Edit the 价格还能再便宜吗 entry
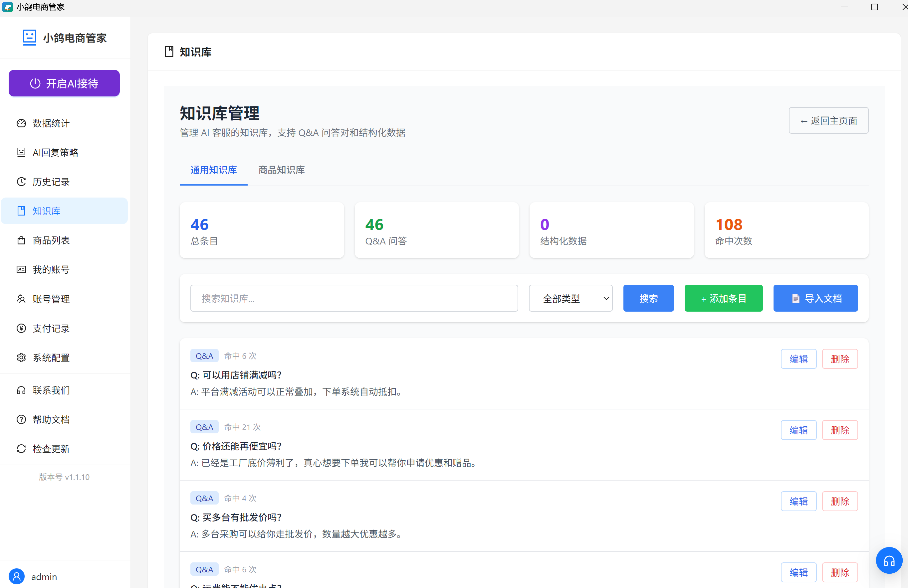This screenshot has width=908, height=588. 798,430
